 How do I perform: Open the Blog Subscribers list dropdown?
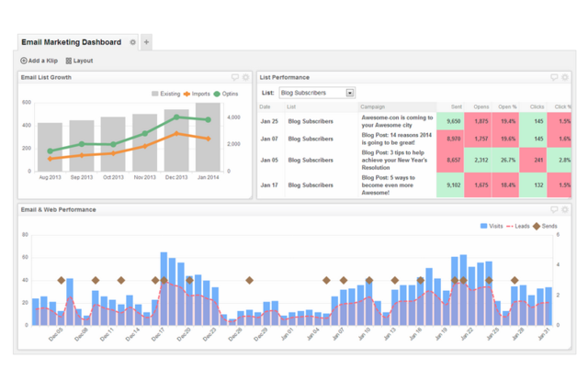317,93
